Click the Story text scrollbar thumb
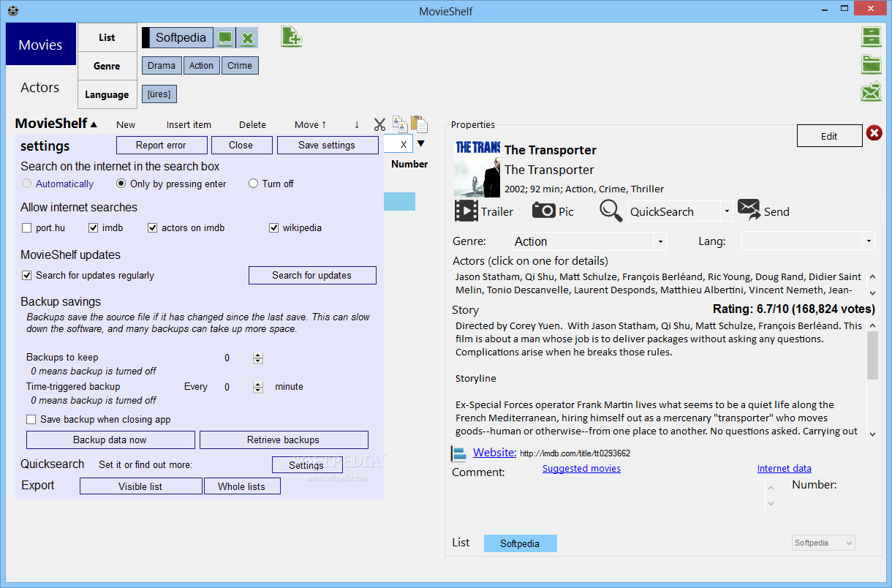This screenshot has height=588, width=892. 872,355
